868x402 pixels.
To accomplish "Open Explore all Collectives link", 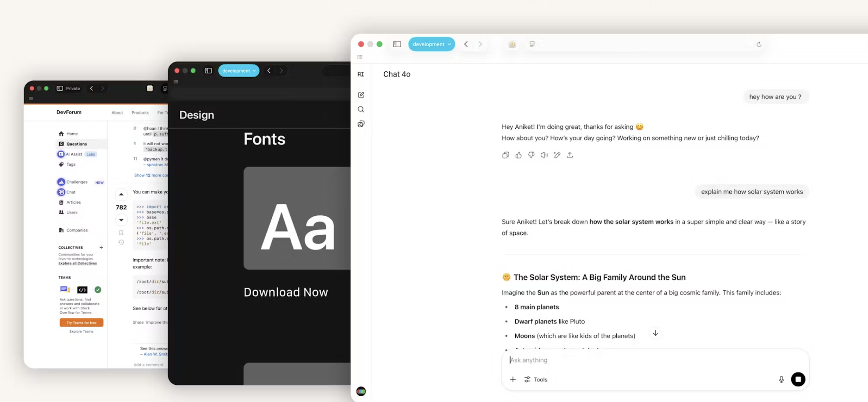I will [x=78, y=263].
